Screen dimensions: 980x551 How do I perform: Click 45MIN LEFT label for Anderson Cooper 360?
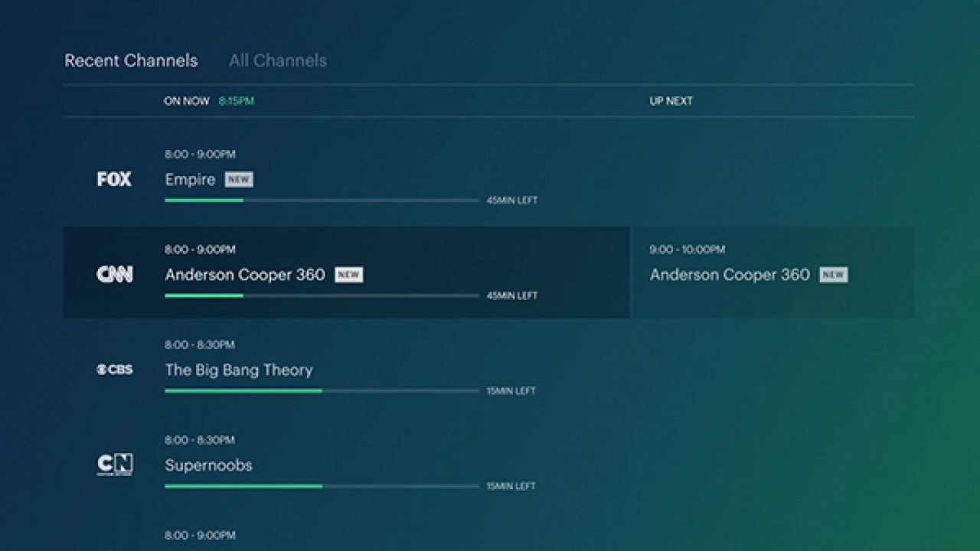(x=512, y=295)
